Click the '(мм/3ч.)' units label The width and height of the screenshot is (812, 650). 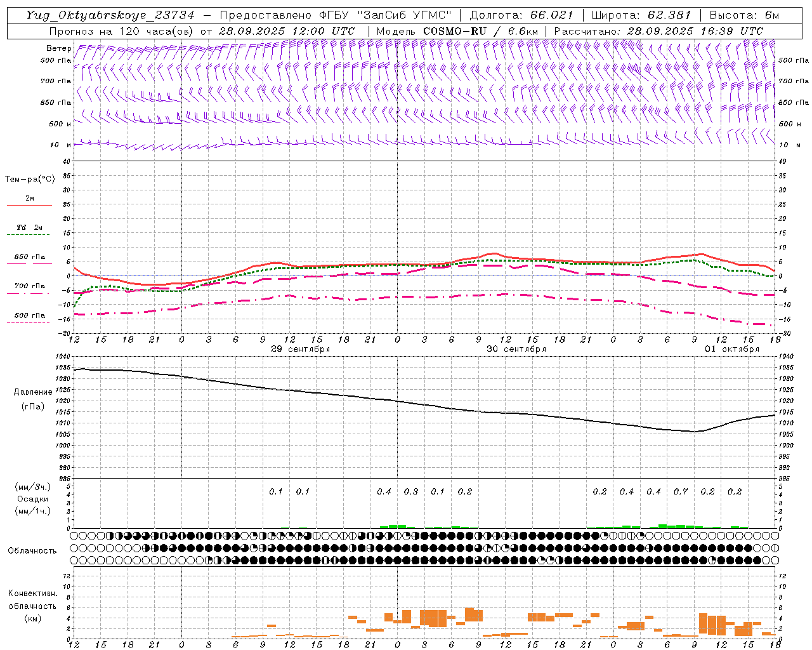pos(33,487)
